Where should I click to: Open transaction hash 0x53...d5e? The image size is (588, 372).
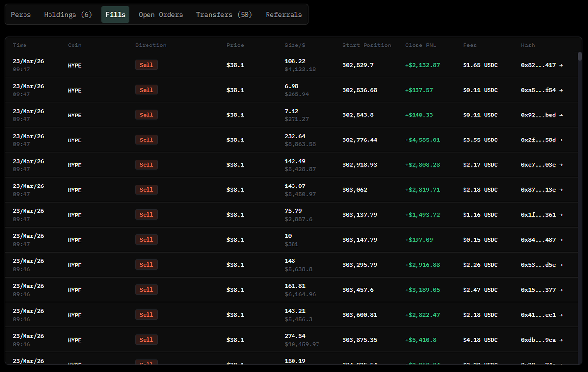tap(541, 265)
